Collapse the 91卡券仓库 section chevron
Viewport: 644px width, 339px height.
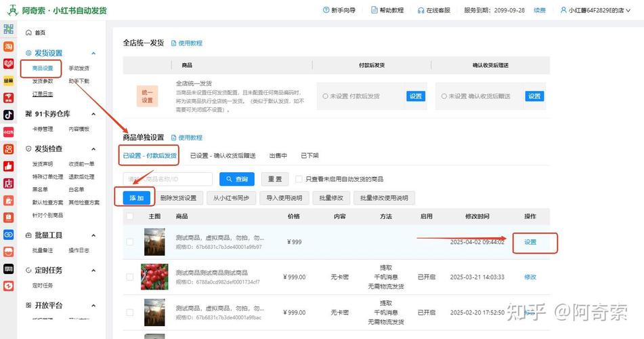click(x=93, y=114)
